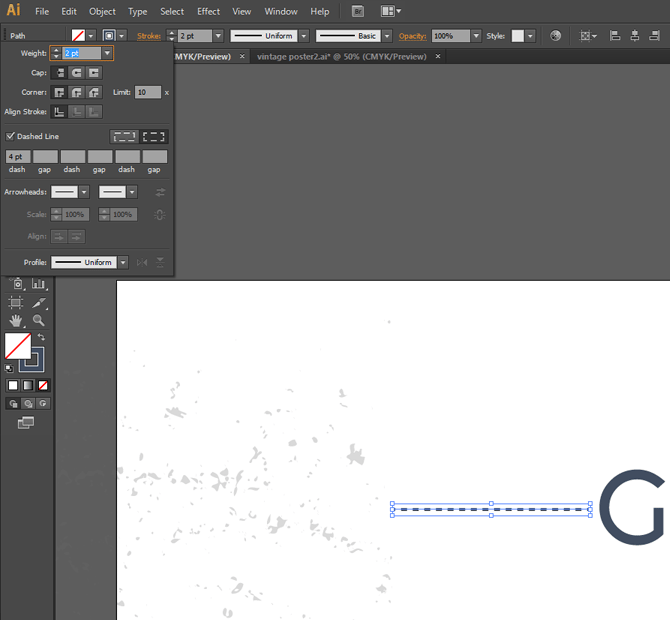Expand the Profile Uniform dropdown in panel

tap(123, 262)
